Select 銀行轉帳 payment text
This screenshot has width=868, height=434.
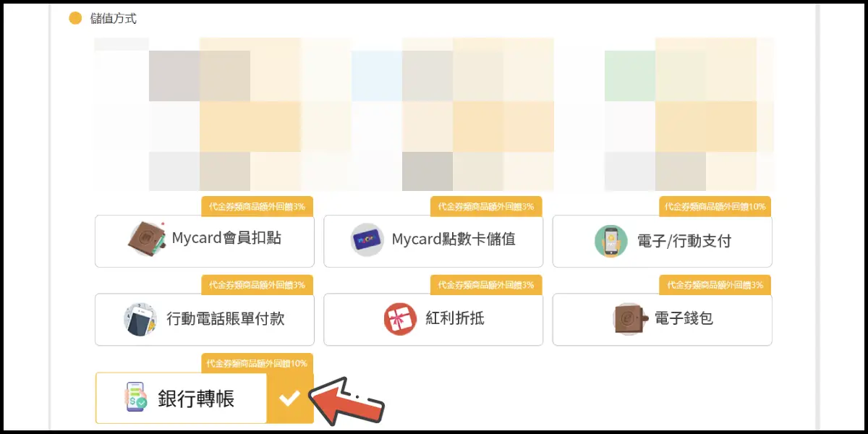(196, 399)
